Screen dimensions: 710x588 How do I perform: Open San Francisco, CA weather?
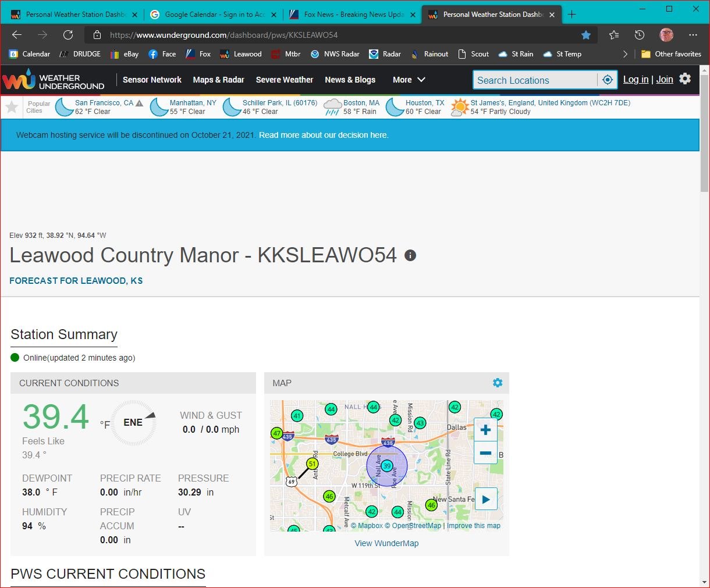click(x=104, y=103)
